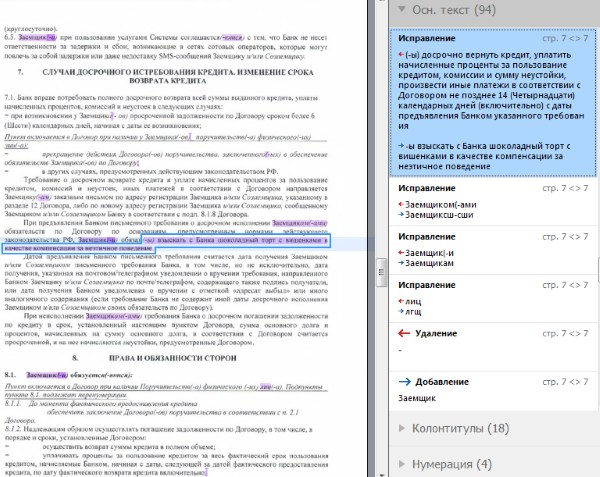Image resolution: width=600 pixels, height=477 pixels.
Task: Collapse the Осн. текст (94) section
Action: point(401,9)
